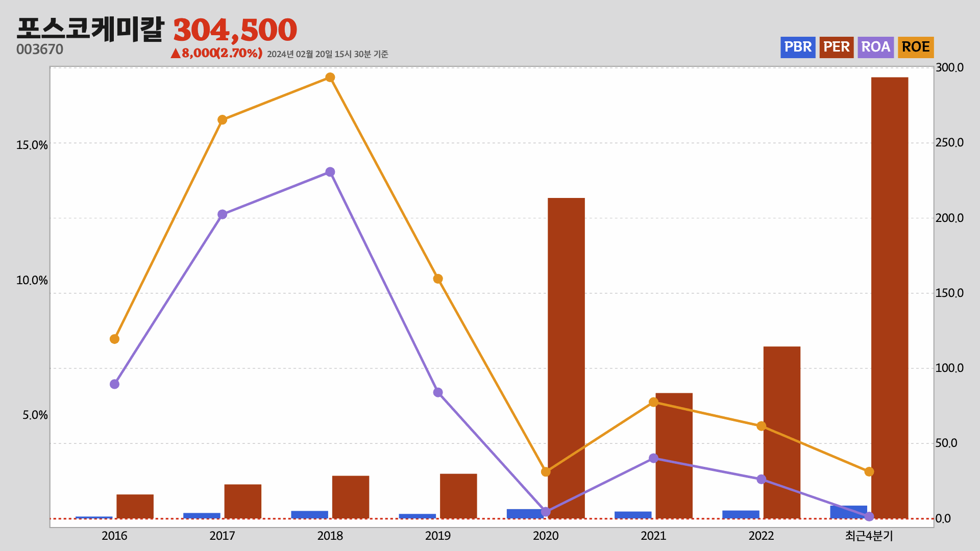
Task: Click the 304,500 current price
Action: coord(235,30)
